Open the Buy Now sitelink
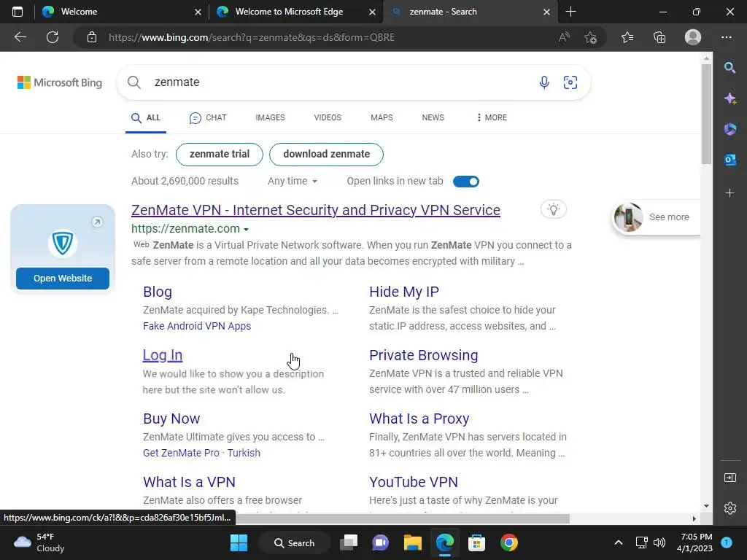Screen dimensions: 747x560 coord(171,419)
